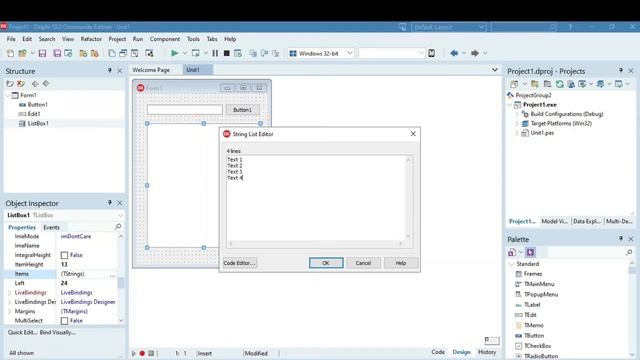Image resolution: width=640 pixels, height=360 pixels.
Task: Switch to the Code view tab
Action: point(438,352)
